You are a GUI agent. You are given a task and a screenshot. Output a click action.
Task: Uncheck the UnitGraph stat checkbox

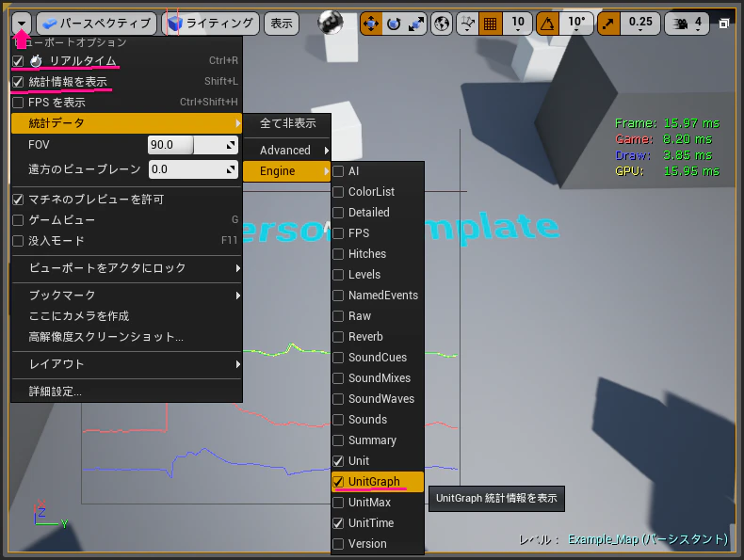tap(338, 482)
